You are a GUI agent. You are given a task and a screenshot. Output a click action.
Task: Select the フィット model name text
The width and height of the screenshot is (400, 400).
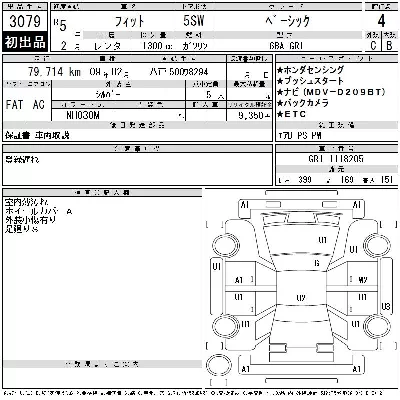pyautogui.click(x=129, y=22)
